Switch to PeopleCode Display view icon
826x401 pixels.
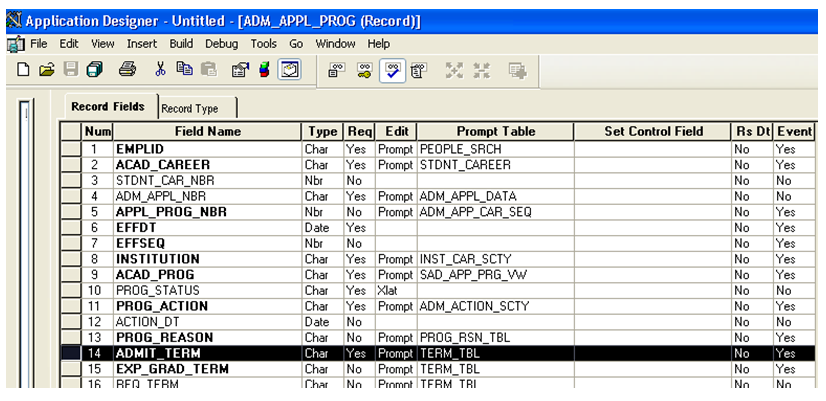point(419,70)
